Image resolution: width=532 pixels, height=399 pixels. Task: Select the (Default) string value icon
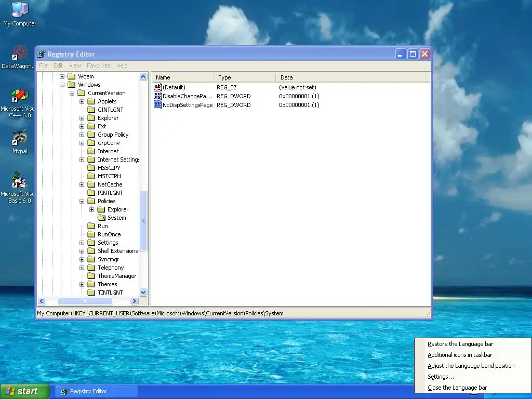coord(158,87)
